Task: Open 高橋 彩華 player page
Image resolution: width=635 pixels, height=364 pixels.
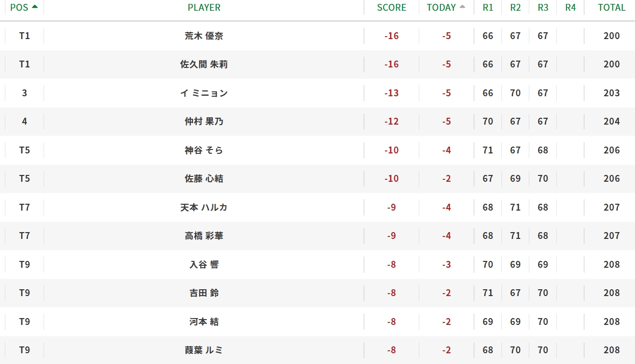Action: click(x=204, y=236)
